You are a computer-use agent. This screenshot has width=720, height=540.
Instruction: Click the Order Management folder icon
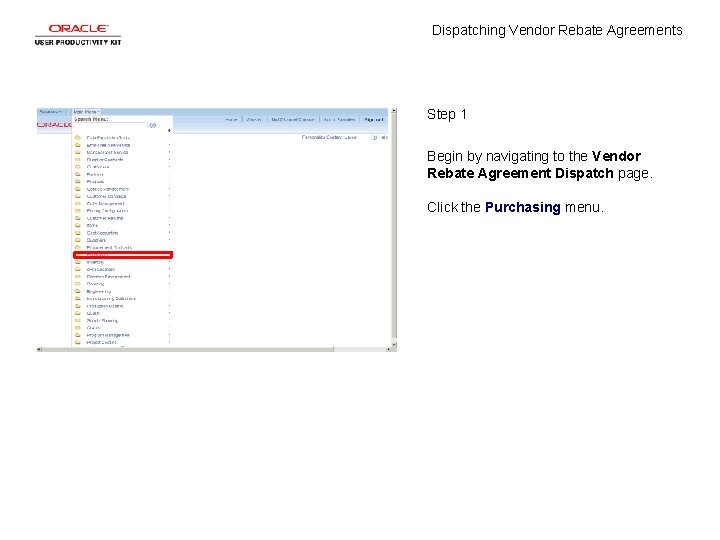[x=78, y=203]
